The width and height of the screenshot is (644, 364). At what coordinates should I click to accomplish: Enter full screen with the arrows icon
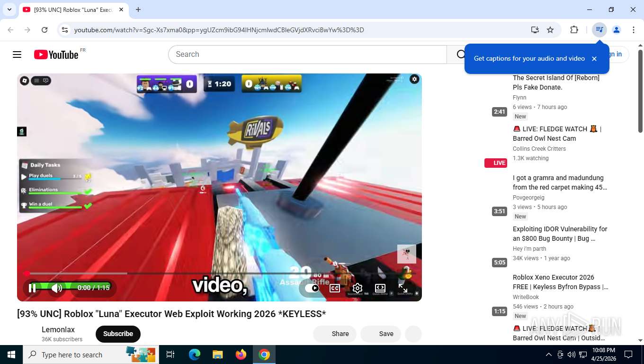tap(403, 288)
